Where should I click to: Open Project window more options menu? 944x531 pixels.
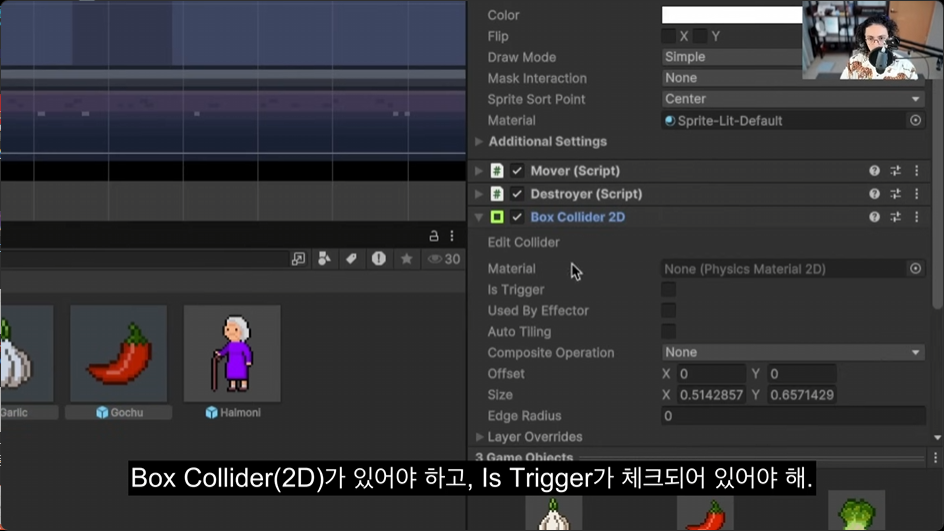pyautogui.click(x=452, y=236)
